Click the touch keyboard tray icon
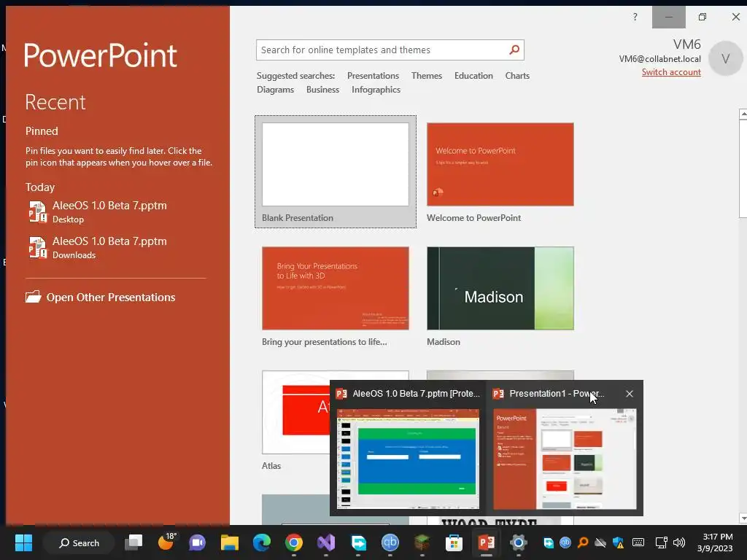This screenshot has width=747, height=560. coord(638,542)
